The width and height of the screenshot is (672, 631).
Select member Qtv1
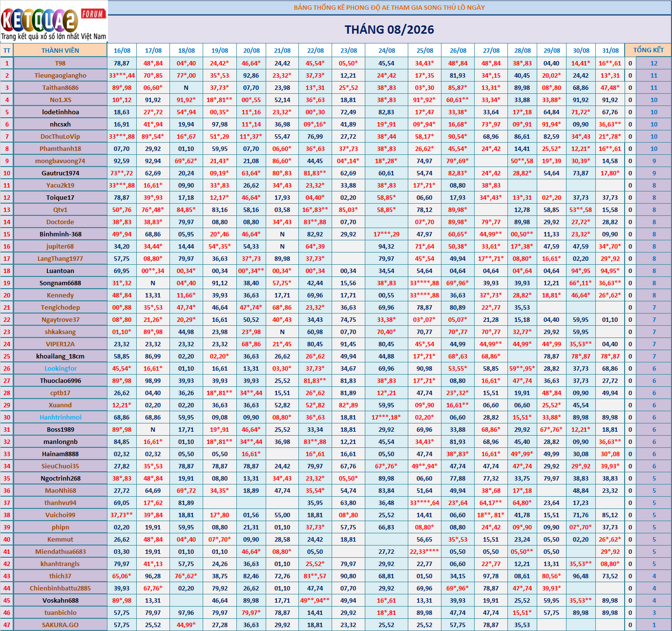click(60, 210)
